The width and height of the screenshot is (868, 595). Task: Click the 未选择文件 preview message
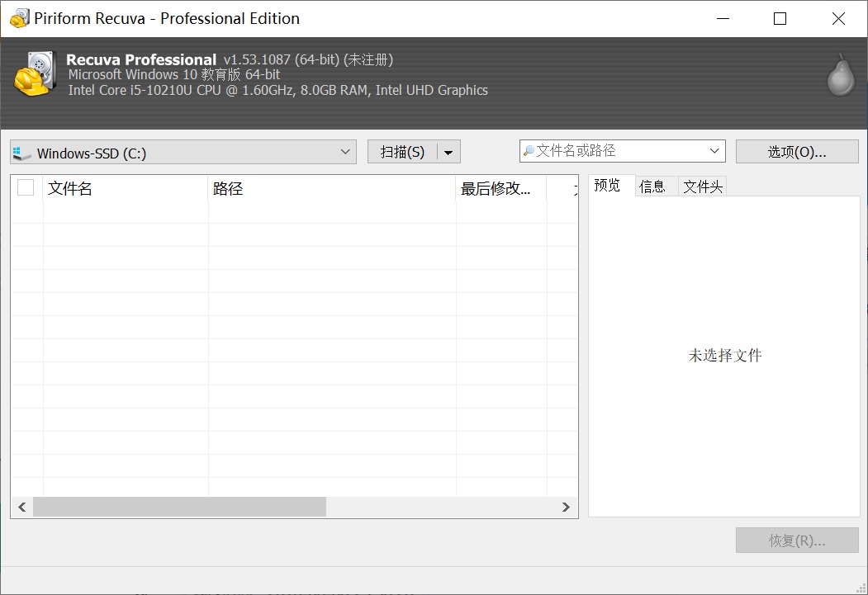coord(724,355)
